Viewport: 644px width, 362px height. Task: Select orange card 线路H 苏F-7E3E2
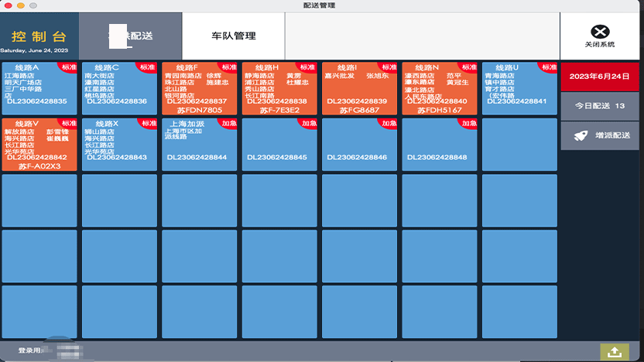point(279,88)
